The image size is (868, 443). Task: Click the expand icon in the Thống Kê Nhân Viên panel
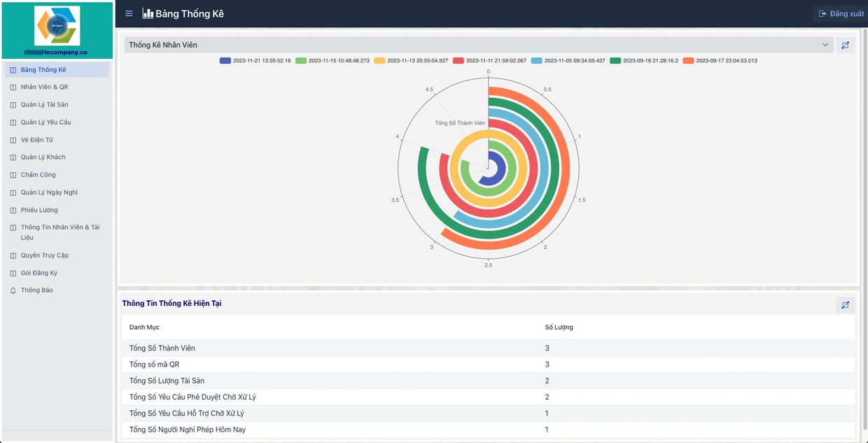click(x=845, y=45)
